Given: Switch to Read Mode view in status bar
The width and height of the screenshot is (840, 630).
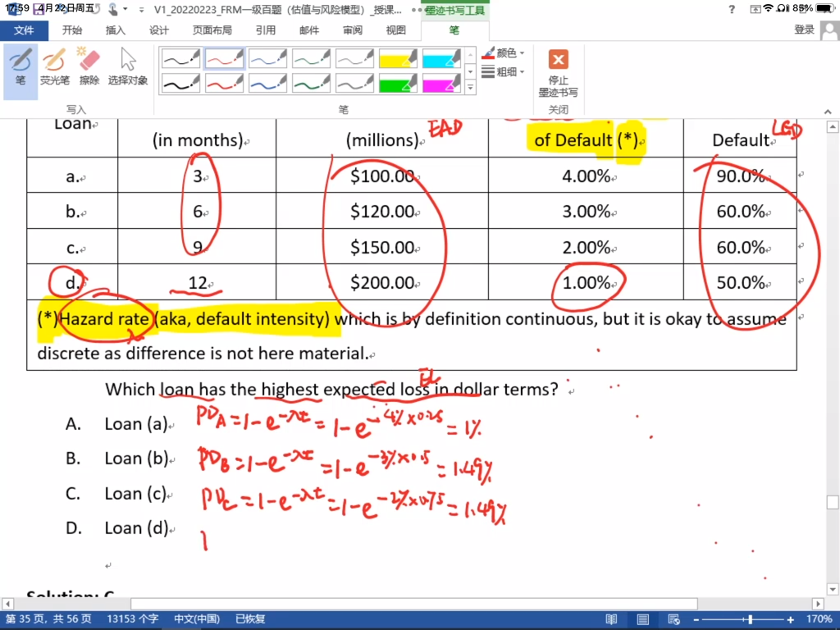Looking at the screenshot, I should coord(611,619).
